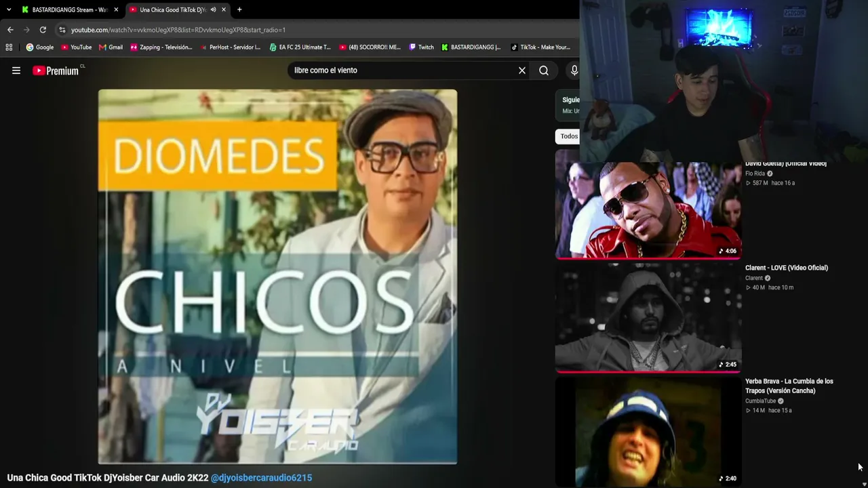Open the Clarent channel name under the title

point(754,278)
